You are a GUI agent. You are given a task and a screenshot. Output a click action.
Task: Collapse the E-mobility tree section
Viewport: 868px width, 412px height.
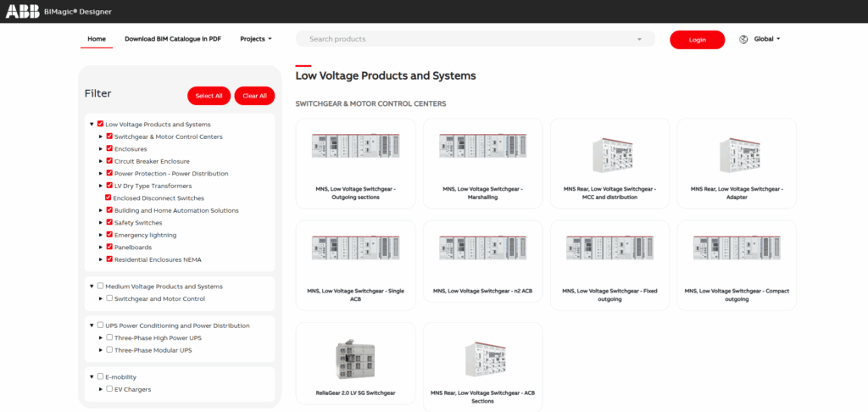92,376
